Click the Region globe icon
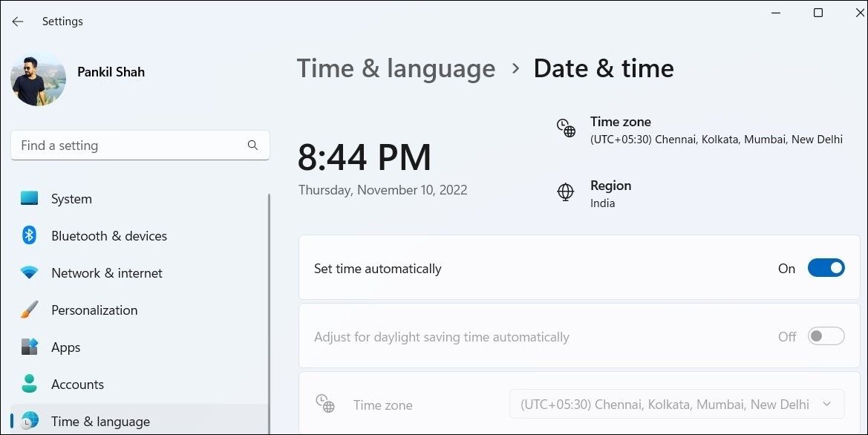 [565, 192]
